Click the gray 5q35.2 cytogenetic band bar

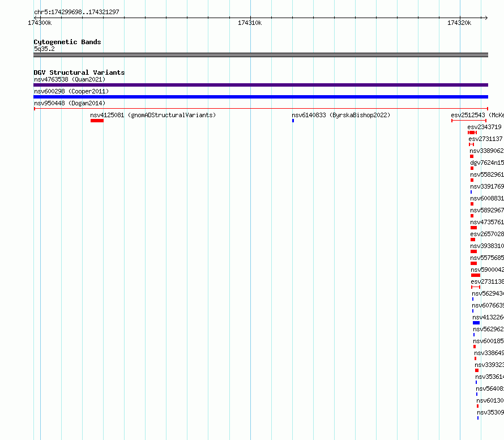[260, 55]
